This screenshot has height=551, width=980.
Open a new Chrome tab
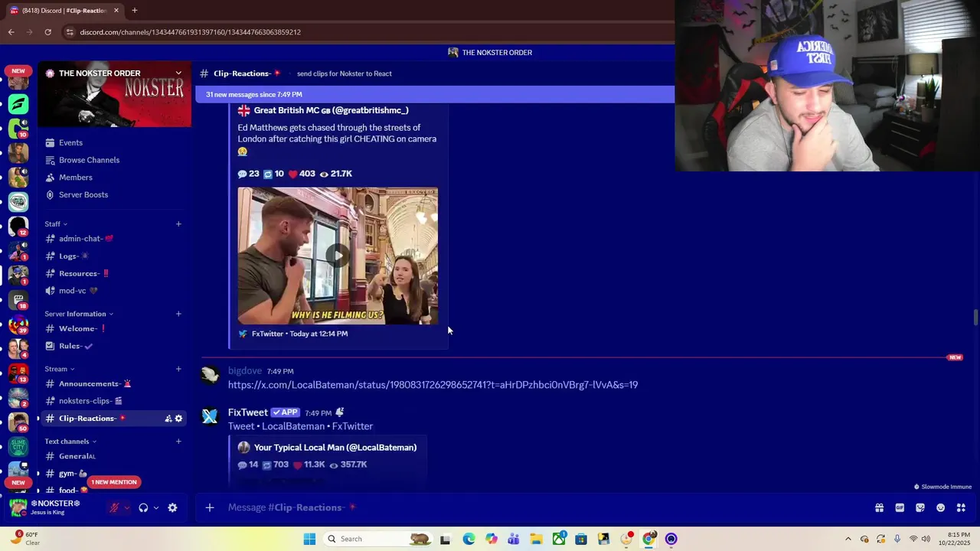click(x=134, y=11)
